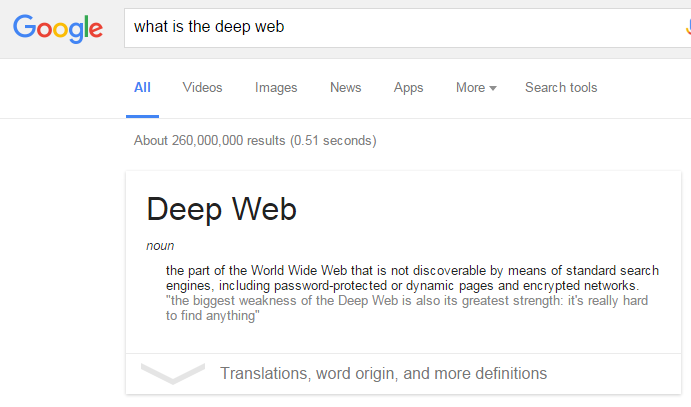Open the More dropdown menu
The width and height of the screenshot is (691, 407).
pos(476,88)
